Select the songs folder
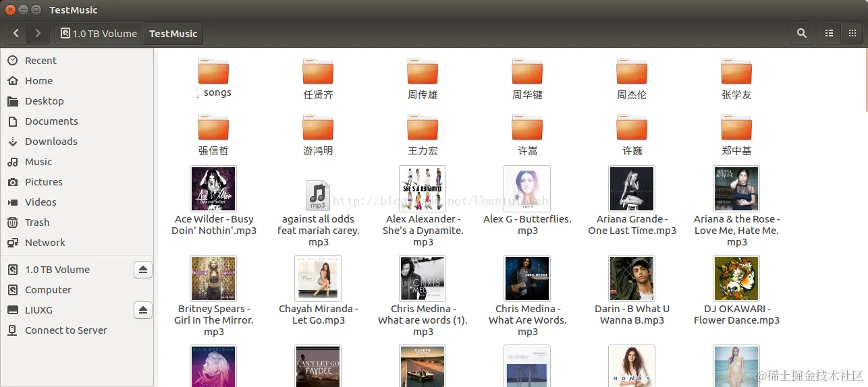 click(213, 78)
